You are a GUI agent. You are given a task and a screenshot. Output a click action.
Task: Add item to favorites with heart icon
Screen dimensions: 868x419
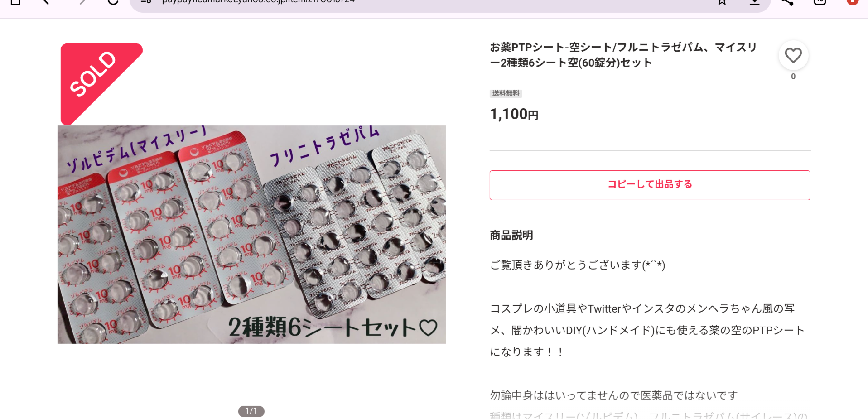tap(793, 56)
